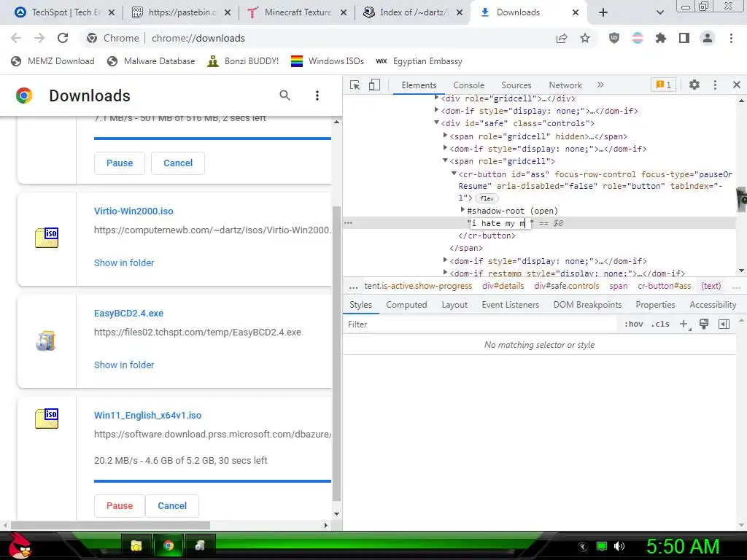747x560 pixels.
Task: Bookmark this tab with star icon
Action: (x=585, y=38)
